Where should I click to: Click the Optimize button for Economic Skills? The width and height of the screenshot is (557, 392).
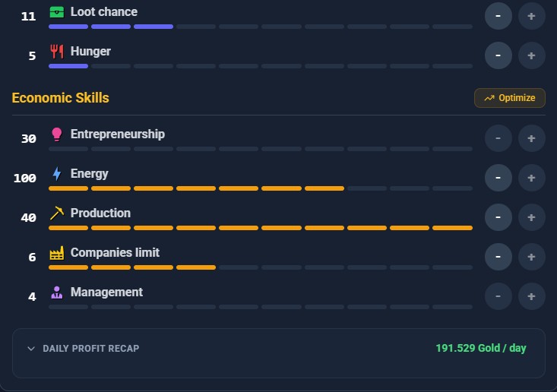pos(510,98)
